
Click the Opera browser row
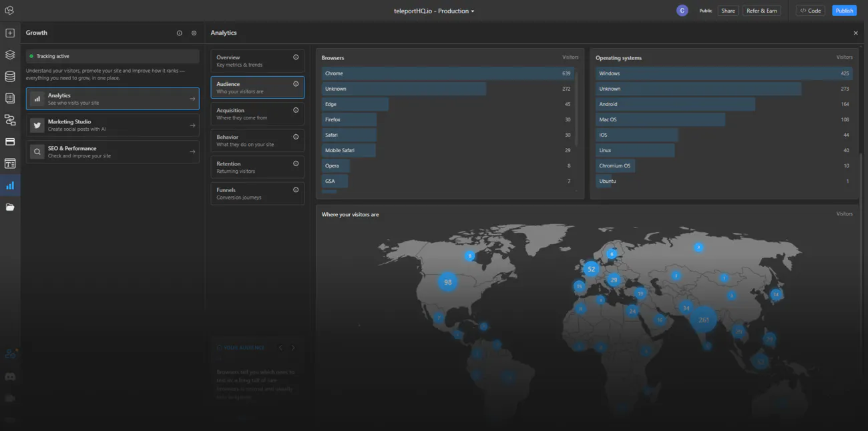[448, 165]
